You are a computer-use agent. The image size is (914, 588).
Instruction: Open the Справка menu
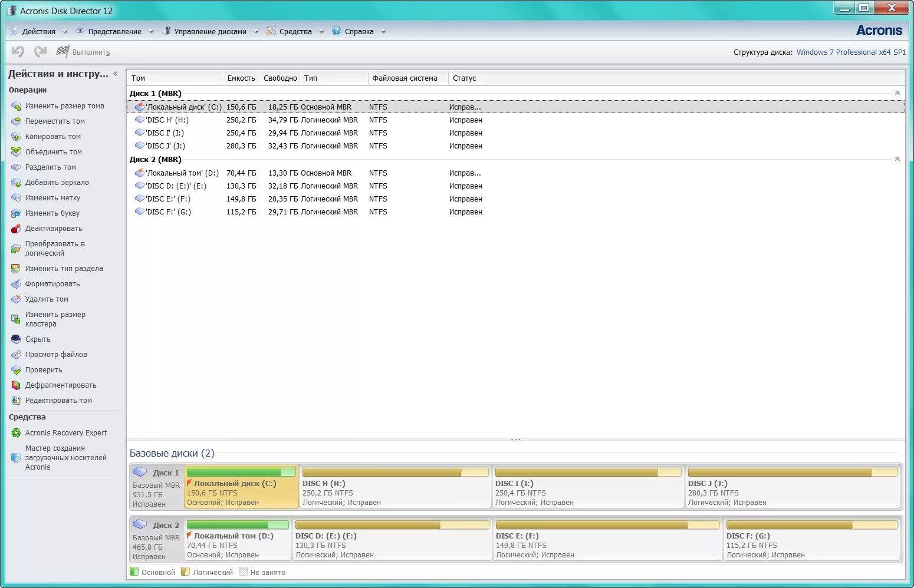[359, 31]
